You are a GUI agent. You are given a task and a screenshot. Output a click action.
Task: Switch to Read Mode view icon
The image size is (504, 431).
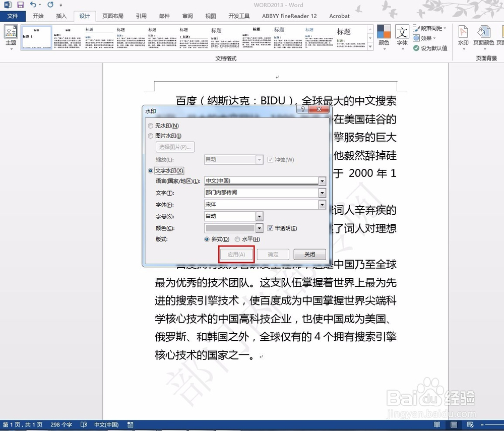point(437,424)
